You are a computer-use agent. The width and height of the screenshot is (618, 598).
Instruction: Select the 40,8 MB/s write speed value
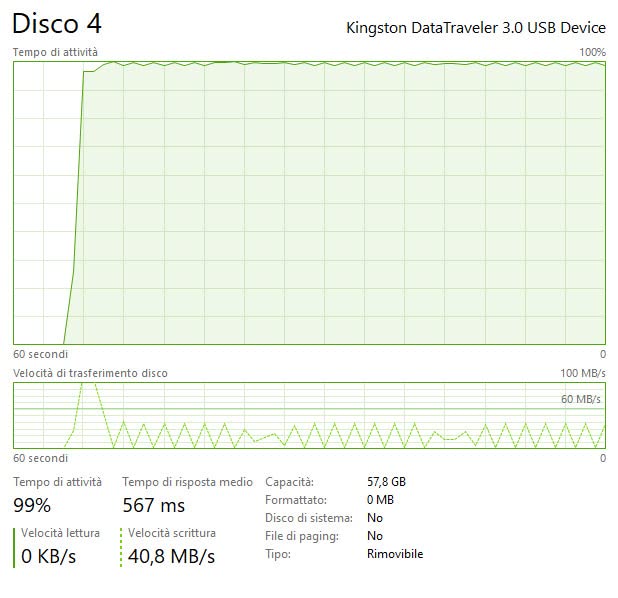[171, 556]
